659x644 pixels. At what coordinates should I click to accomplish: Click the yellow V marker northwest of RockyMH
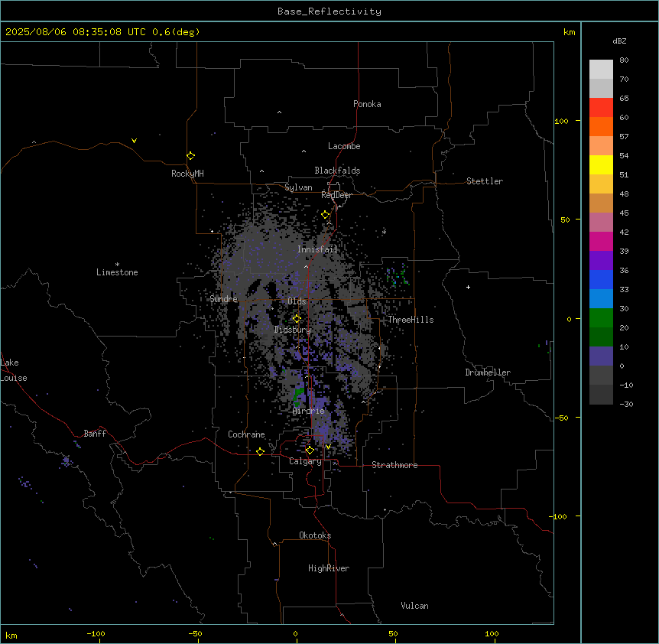[x=134, y=141]
